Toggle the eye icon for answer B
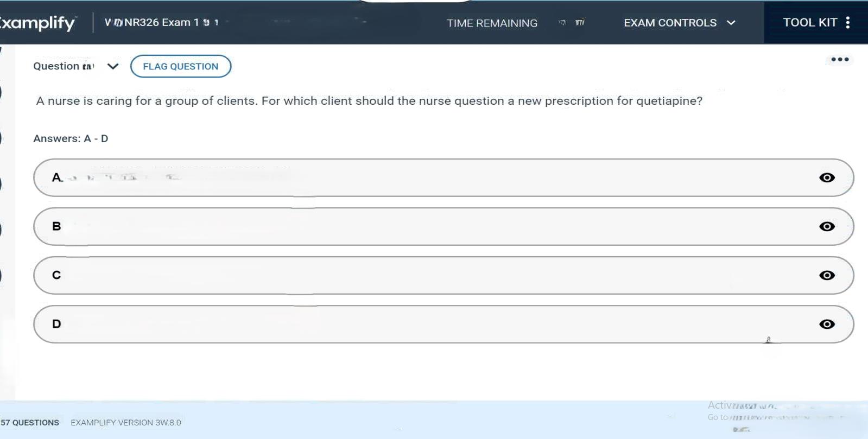This screenshot has height=439, width=868. pos(827,226)
